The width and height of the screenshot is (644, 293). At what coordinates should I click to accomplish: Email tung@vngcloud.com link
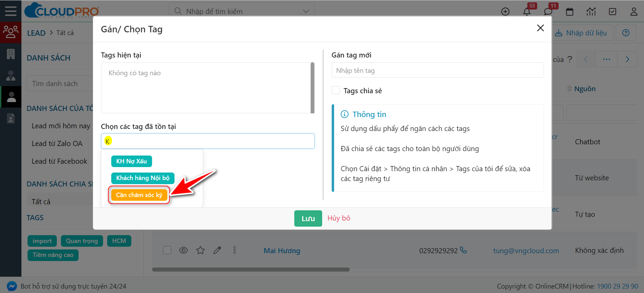coord(526,251)
